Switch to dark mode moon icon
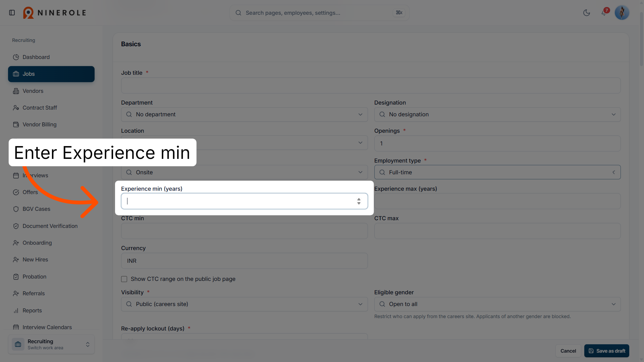Viewport: 644px width, 362px height. [587, 13]
